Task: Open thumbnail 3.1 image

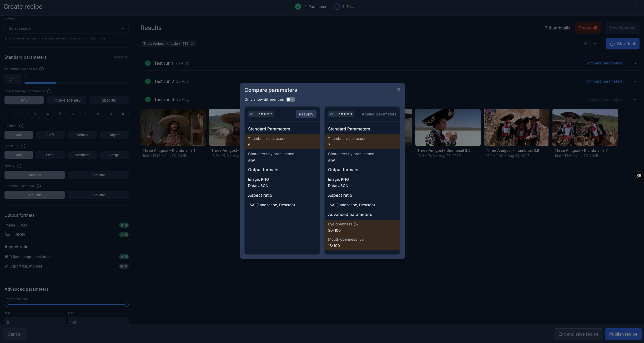Action: tap(173, 127)
